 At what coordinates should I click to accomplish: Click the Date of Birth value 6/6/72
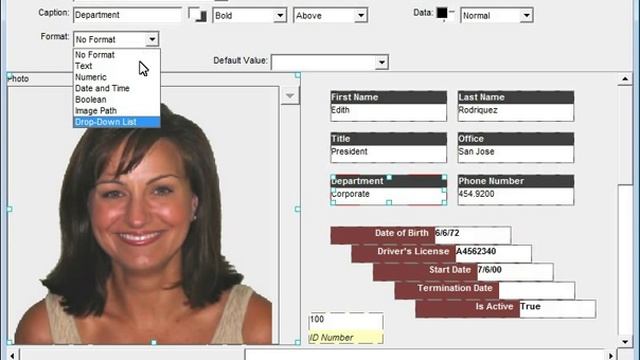[473, 235]
